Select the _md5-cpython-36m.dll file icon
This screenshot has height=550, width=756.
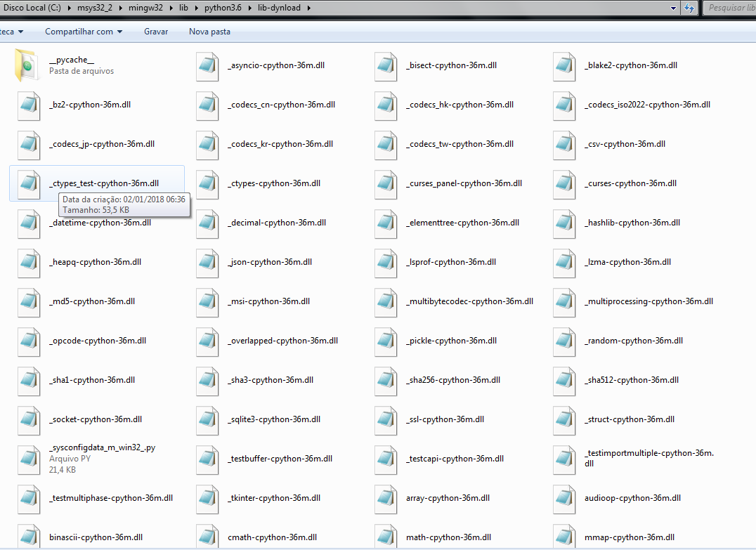29,302
